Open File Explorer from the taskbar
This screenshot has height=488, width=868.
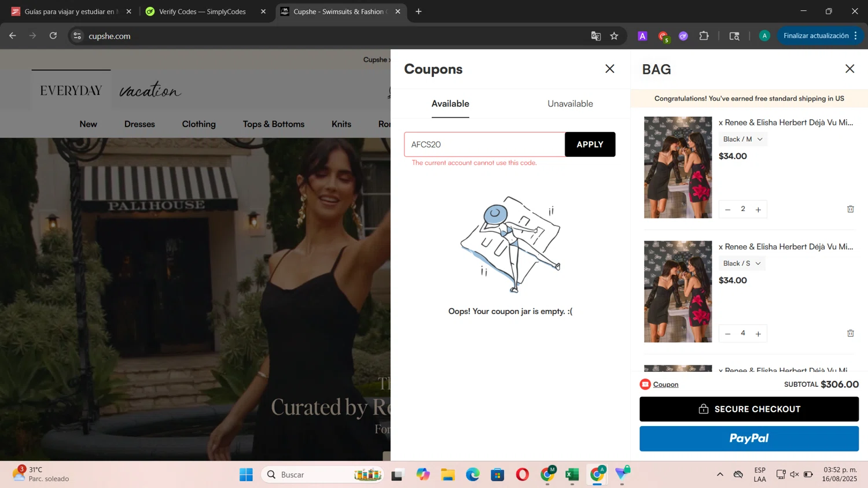coord(448,475)
